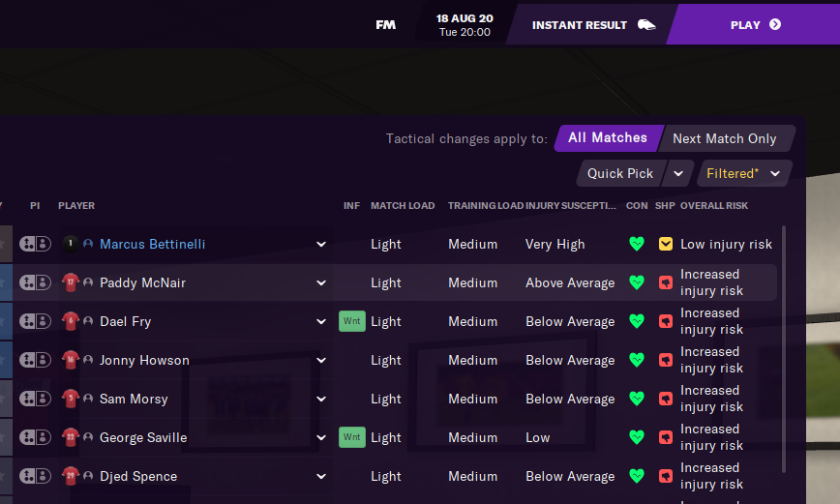This screenshot has height=504, width=840.
Task: Click Jonny Howson's red match sharpness icon
Action: click(665, 360)
